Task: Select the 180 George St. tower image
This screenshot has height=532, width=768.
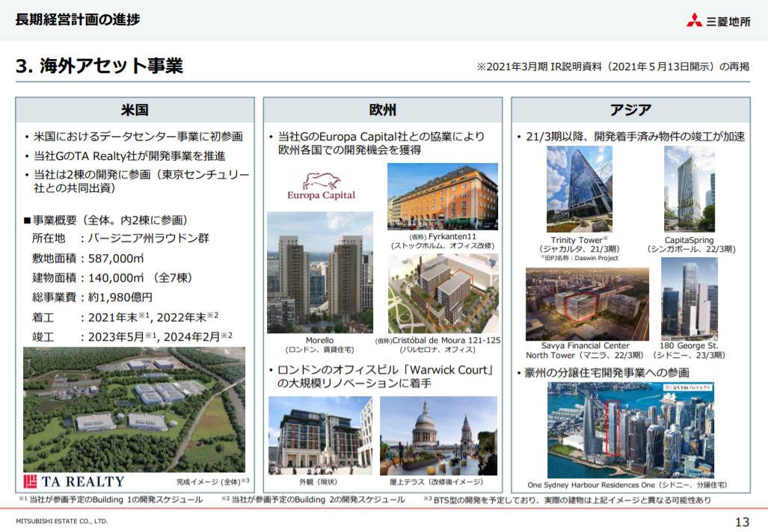Action: pos(689,299)
